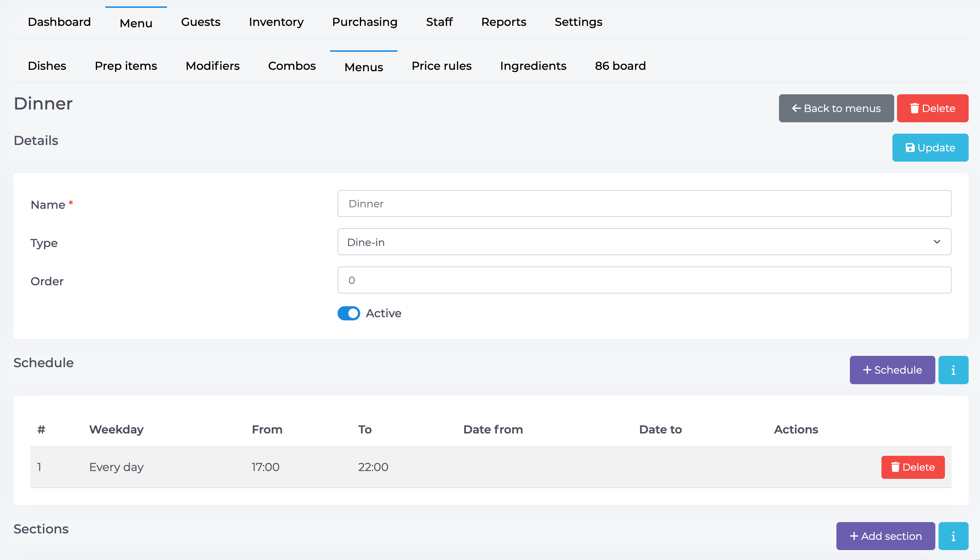
Task: Delete the Every day schedule row
Action: click(913, 467)
